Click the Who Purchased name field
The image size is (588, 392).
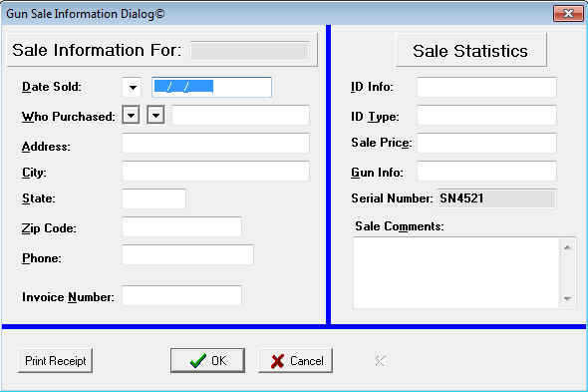(240, 115)
